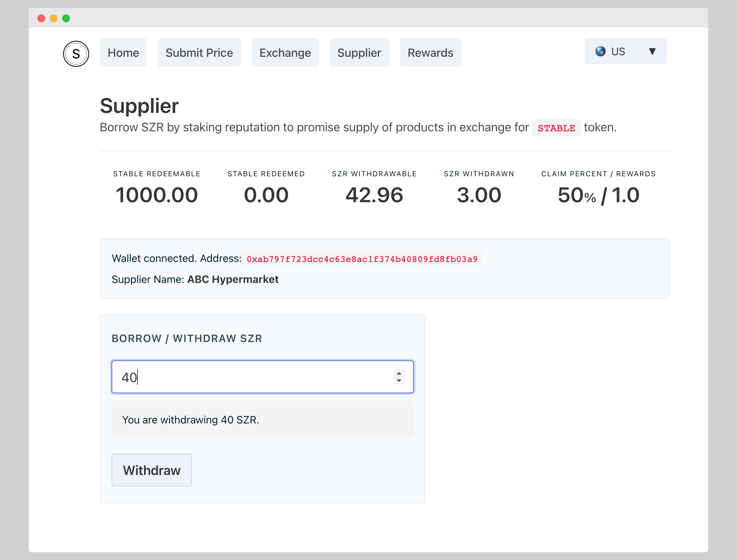
Task: Click the ABC Hypermarket supplier name
Action: coord(233,279)
